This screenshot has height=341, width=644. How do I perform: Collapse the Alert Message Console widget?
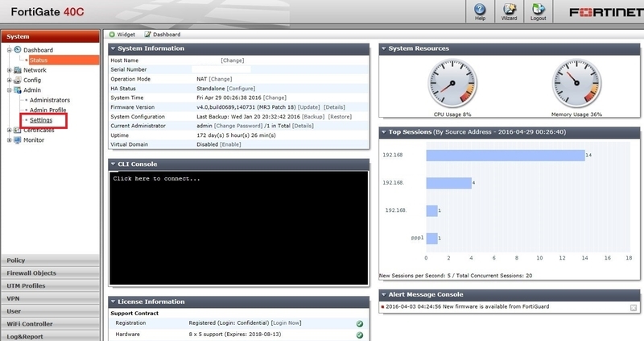[384, 294]
